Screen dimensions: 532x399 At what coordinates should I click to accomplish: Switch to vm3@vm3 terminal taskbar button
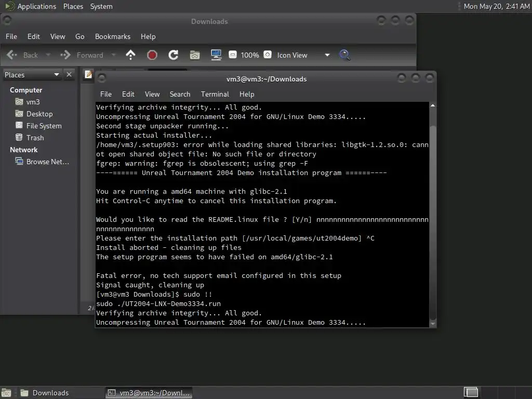coord(149,393)
